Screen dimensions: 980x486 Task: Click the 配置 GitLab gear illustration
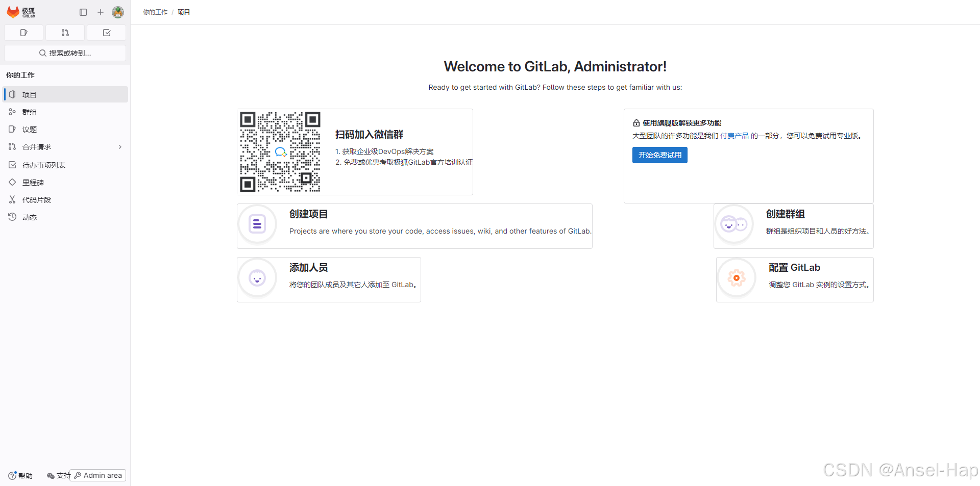pos(737,278)
